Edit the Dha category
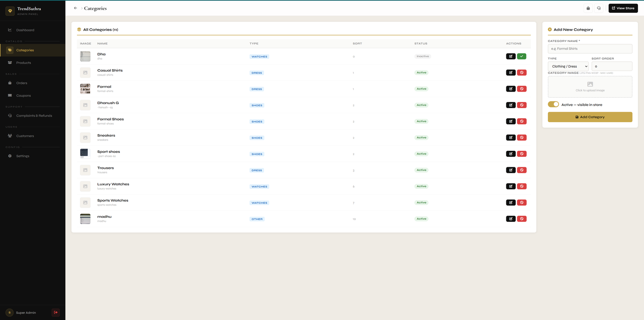The width and height of the screenshot is (644, 320). [511, 56]
